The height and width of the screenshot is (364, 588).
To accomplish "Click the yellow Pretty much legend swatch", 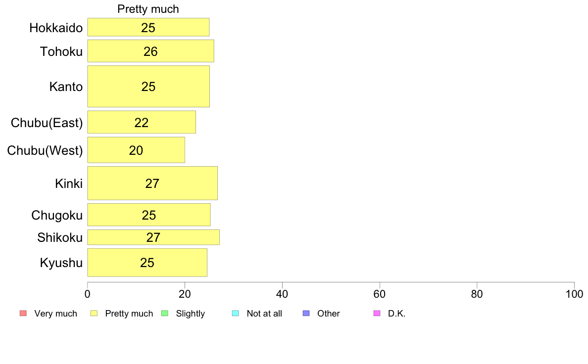I will click(94, 313).
